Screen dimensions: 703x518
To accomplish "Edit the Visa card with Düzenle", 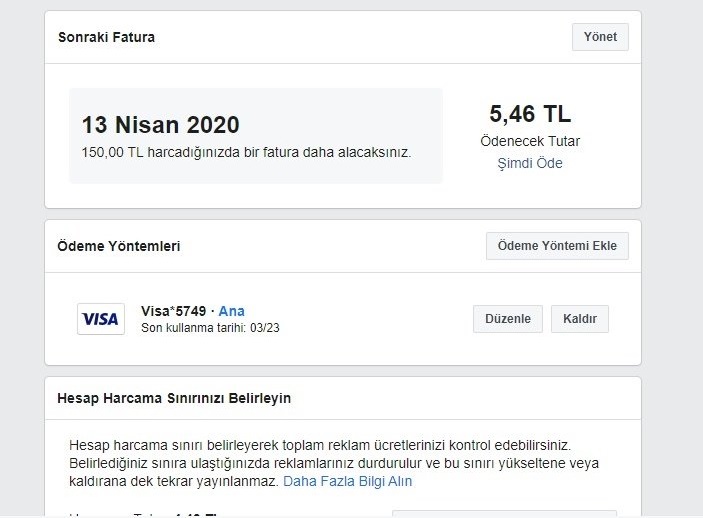I will click(508, 319).
